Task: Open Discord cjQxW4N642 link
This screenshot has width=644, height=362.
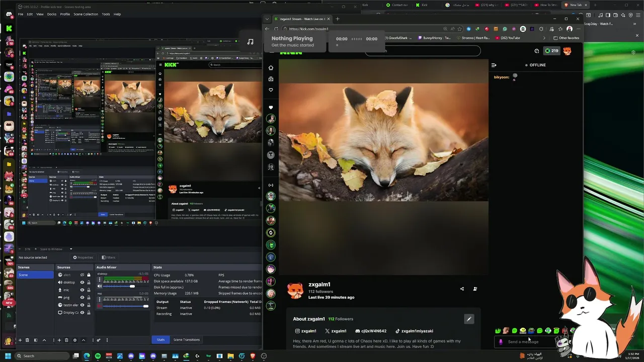Action: coord(371,331)
